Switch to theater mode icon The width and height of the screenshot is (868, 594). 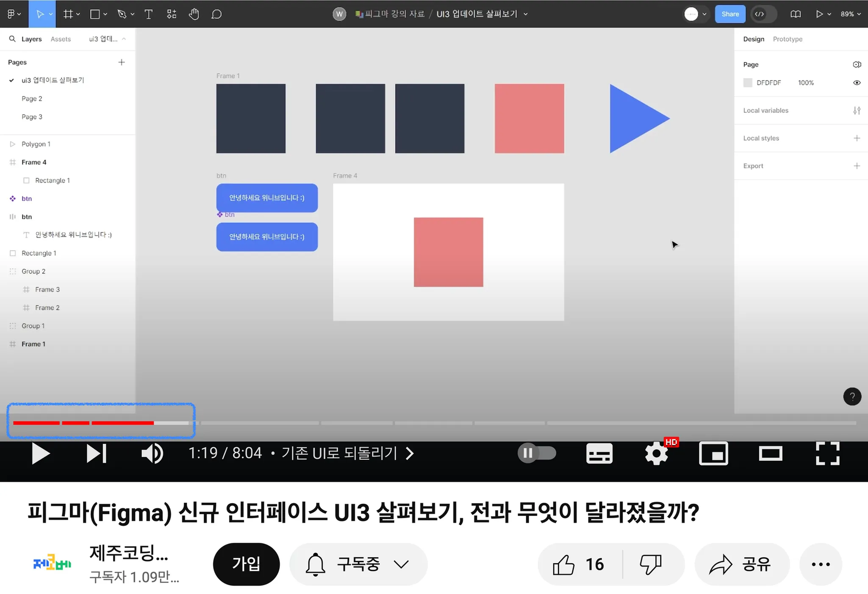(x=770, y=454)
